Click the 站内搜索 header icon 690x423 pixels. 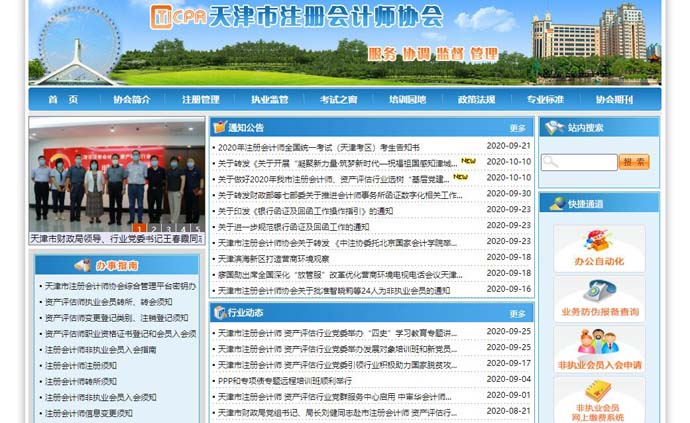(554, 127)
